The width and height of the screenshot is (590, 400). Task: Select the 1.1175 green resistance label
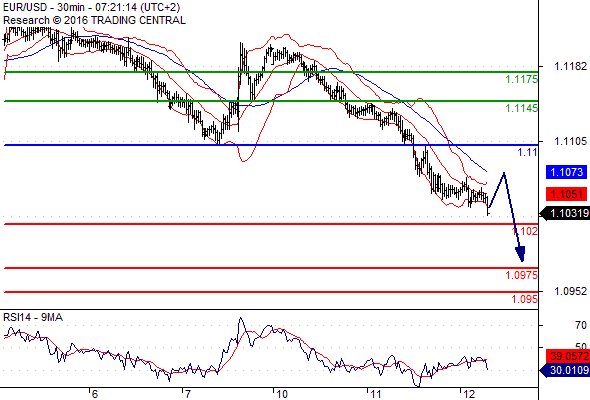[x=521, y=79]
